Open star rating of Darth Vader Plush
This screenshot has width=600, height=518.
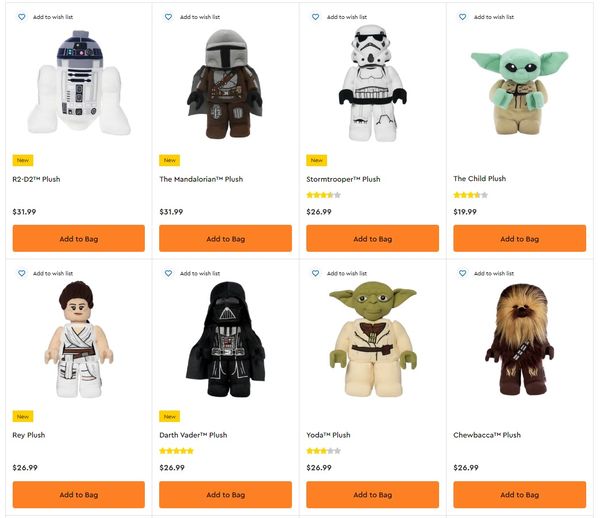pyautogui.click(x=176, y=451)
